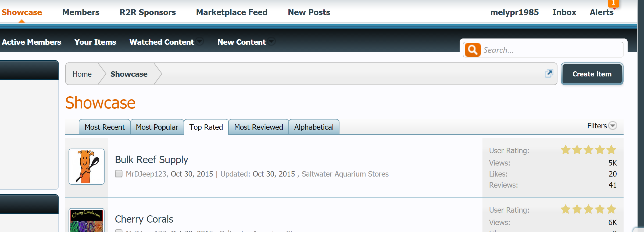Click Cherry Corals star rating
Screen dimensions: 644x232
pos(588,209)
